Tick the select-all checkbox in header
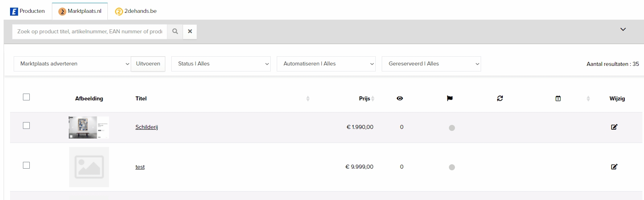The width and height of the screenshot is (644, 200). click(x=27, y=97)
